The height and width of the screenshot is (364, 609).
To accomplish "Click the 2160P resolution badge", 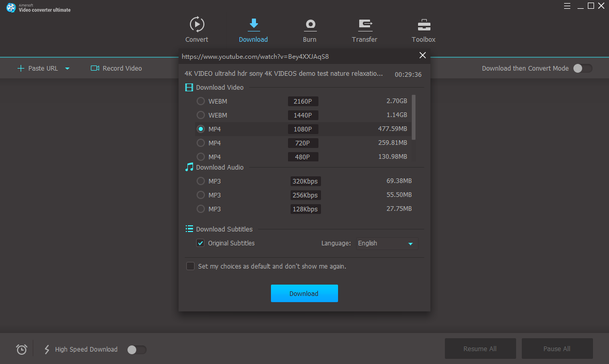I will point(303,101).
